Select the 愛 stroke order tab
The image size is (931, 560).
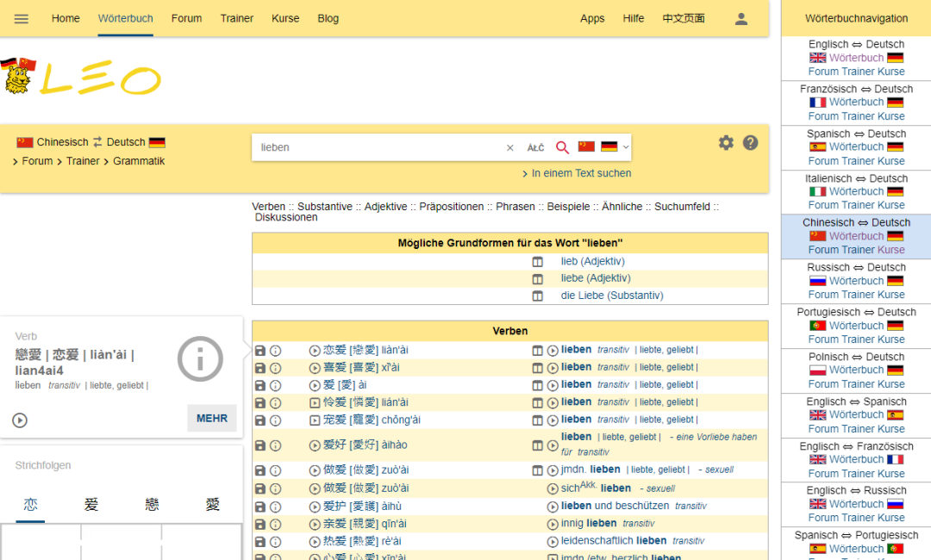click(213, 505)
